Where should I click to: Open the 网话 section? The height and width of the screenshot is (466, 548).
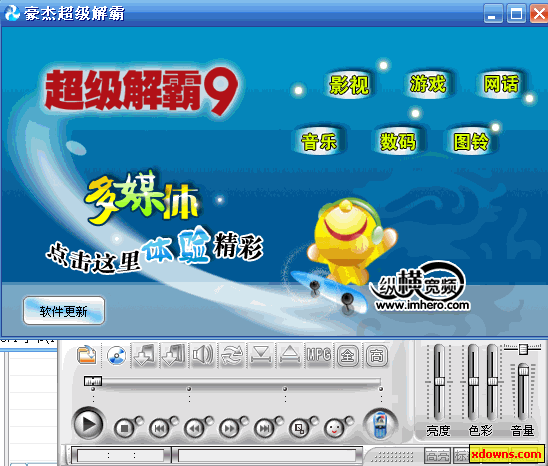(x=501, y=84)
